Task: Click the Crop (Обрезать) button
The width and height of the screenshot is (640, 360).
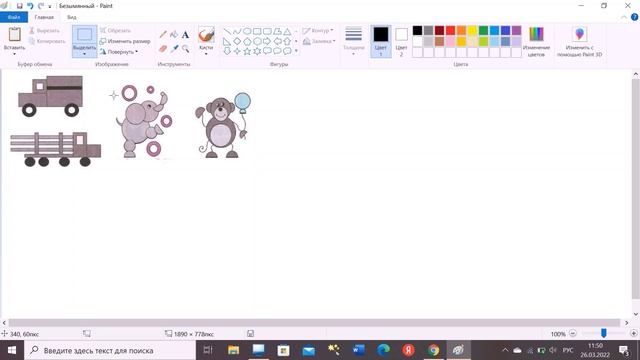Action: coord(116,31)
